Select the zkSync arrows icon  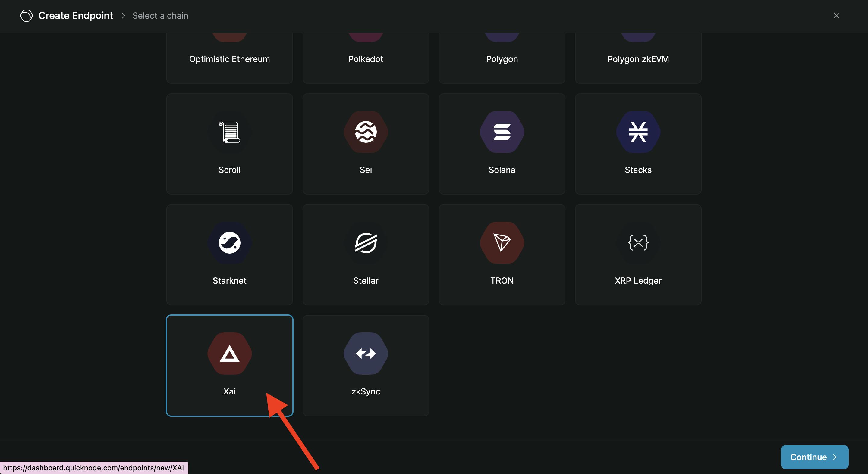coord(366,354)
